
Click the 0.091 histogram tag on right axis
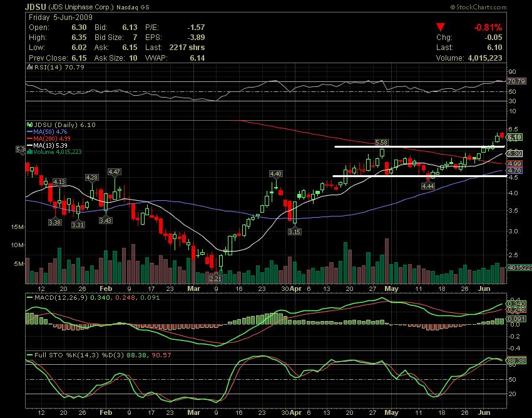516,319
